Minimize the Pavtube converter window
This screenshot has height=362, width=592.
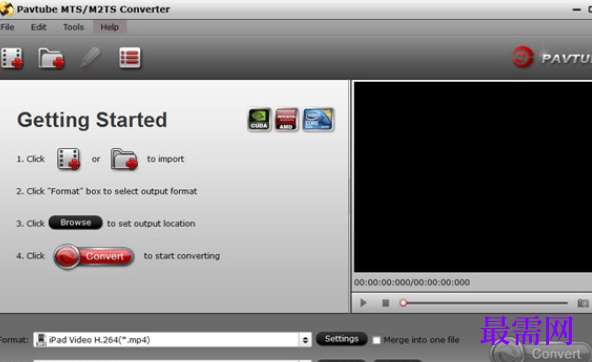point(577,9)
